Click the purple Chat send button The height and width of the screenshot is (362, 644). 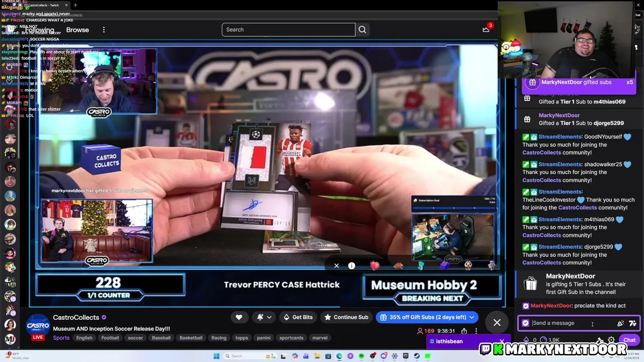[629, 340]
